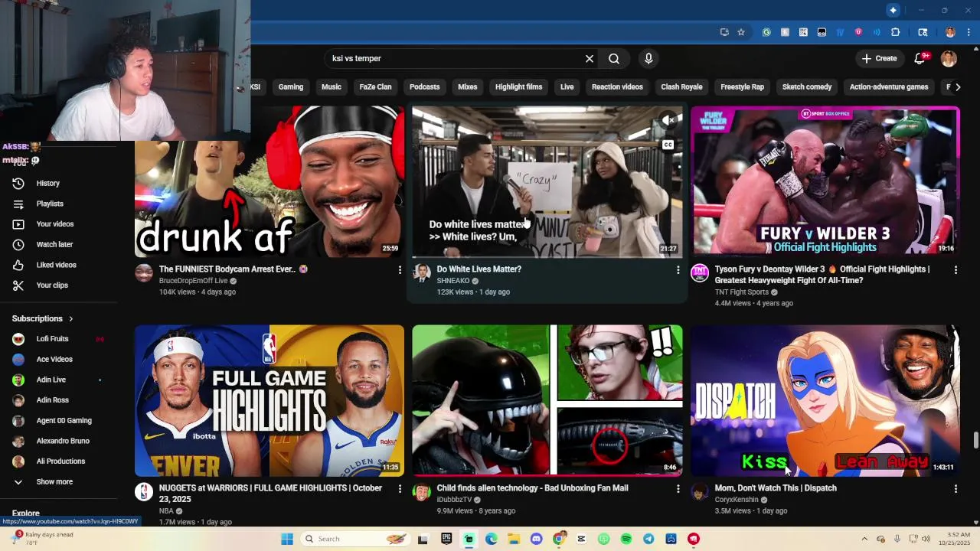980x551 pixels.
Task: Unmute the Do White Lives Matter preview
Action: [668, 120]
